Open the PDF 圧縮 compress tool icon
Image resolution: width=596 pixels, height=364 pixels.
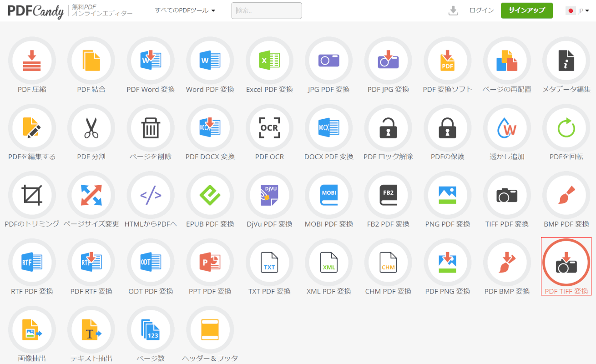32,61
